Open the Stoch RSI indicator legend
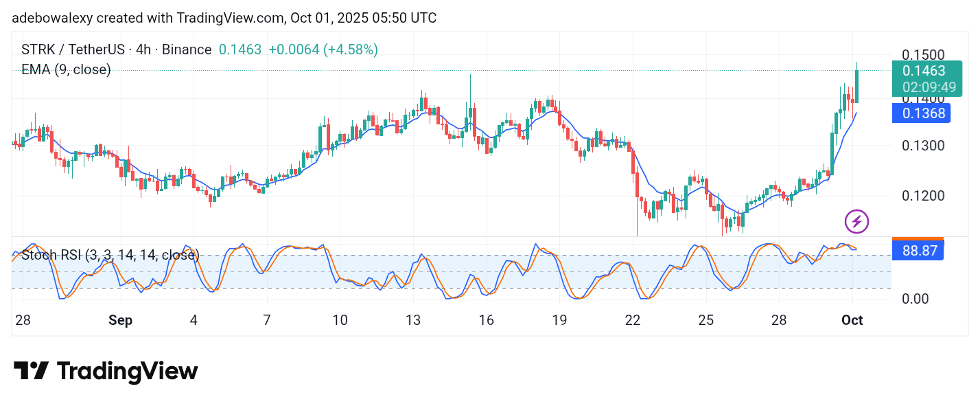Screen dimensions: 980x406 point(110,256)
